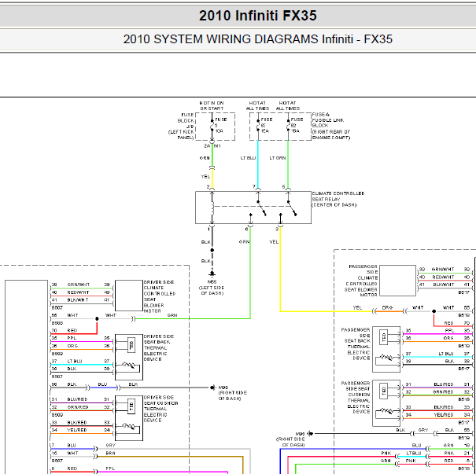476x474 pixels.
Task: Click the "YEL/RED" wire label on passenger side
Action: (443, 415)
